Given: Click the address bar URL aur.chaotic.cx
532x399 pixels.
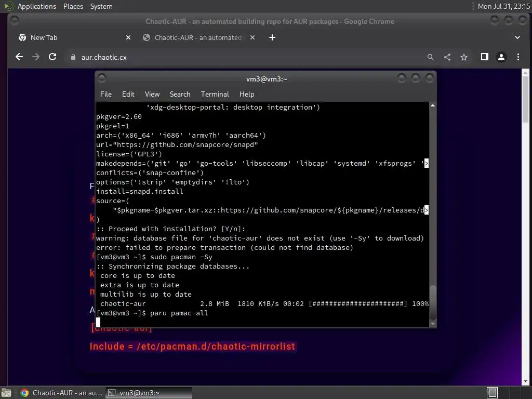Looking at the screenshot, I should click(x=104, y=57).
